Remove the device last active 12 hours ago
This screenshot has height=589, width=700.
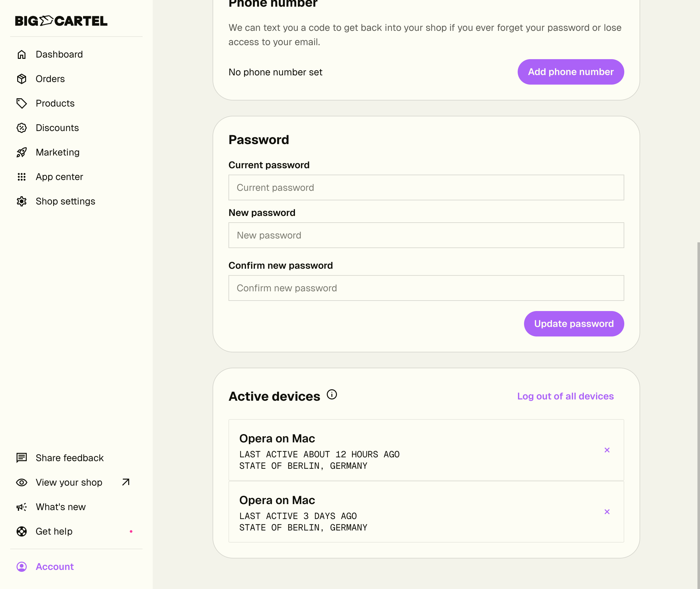(607, 450)
